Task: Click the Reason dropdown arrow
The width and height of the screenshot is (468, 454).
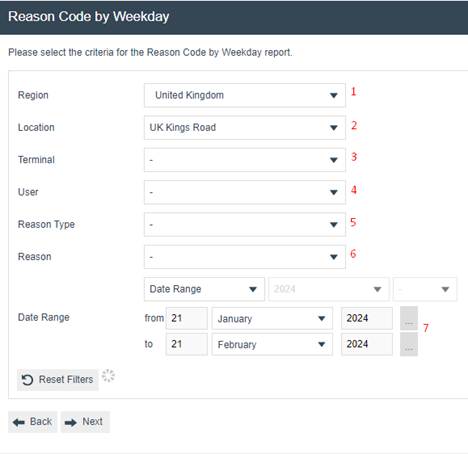Action: coord(334,257)
